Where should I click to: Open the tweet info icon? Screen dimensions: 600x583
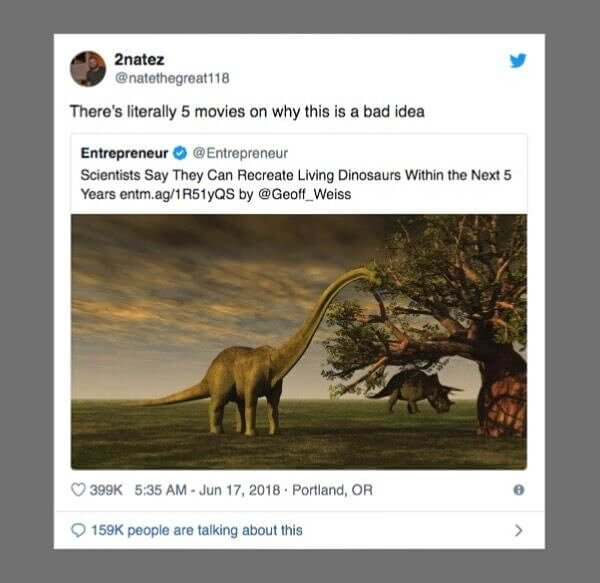[x=518, y=490]
